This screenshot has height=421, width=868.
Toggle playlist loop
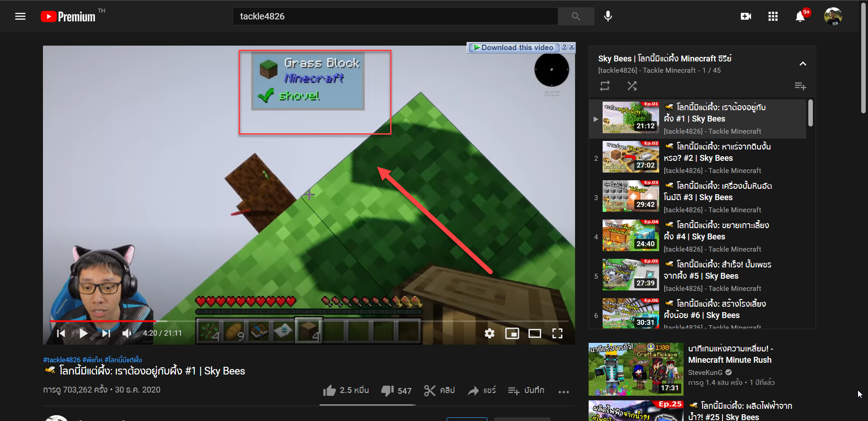pyautogui.click(x=605, y=86)
